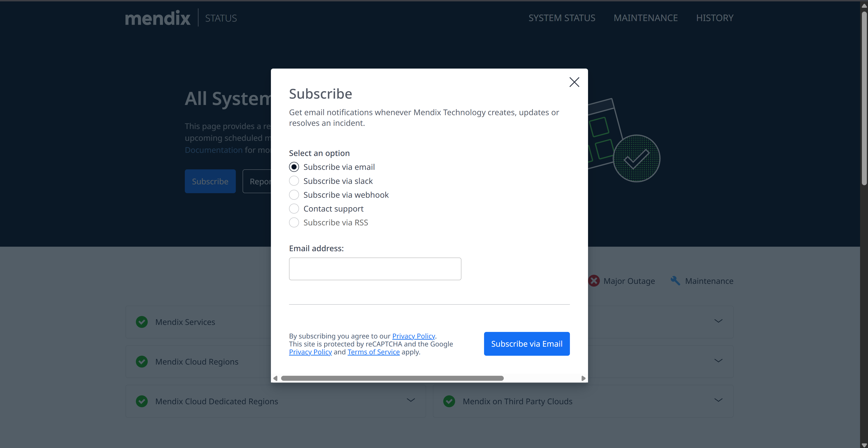Click the dialog horizontal scrollbar thumb
Viewport: 868px width, 448px height.
tap(392, 378)
